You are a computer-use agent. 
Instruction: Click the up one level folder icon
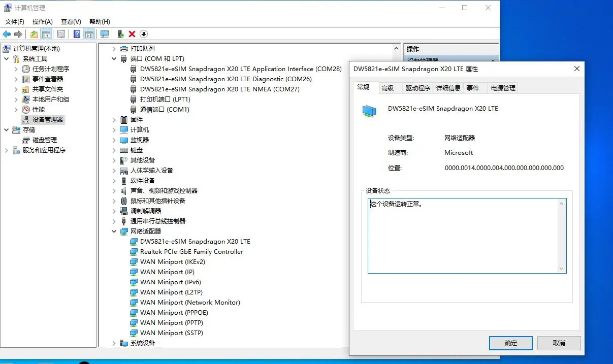[34, 34]
